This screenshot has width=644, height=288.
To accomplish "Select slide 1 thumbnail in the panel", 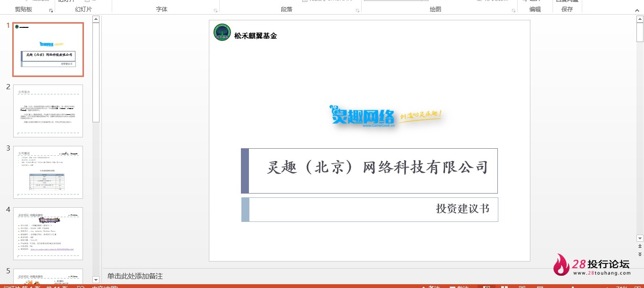I will [x=48, y=50].
